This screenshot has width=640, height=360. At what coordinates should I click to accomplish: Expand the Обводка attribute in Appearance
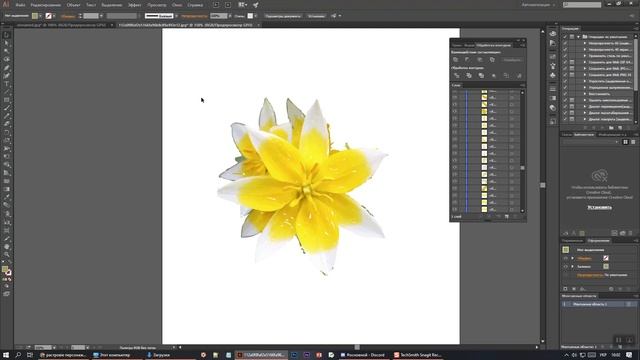coord(572,258)
